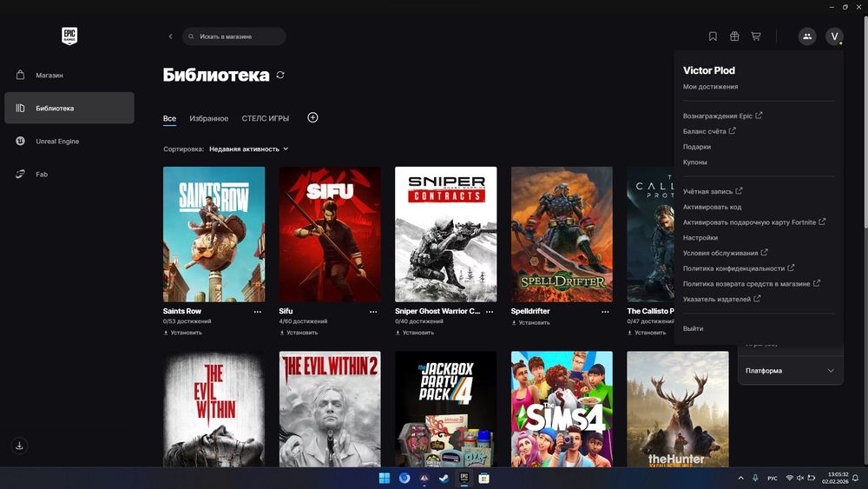Open The Sims 4 cover

coord(562,409)
